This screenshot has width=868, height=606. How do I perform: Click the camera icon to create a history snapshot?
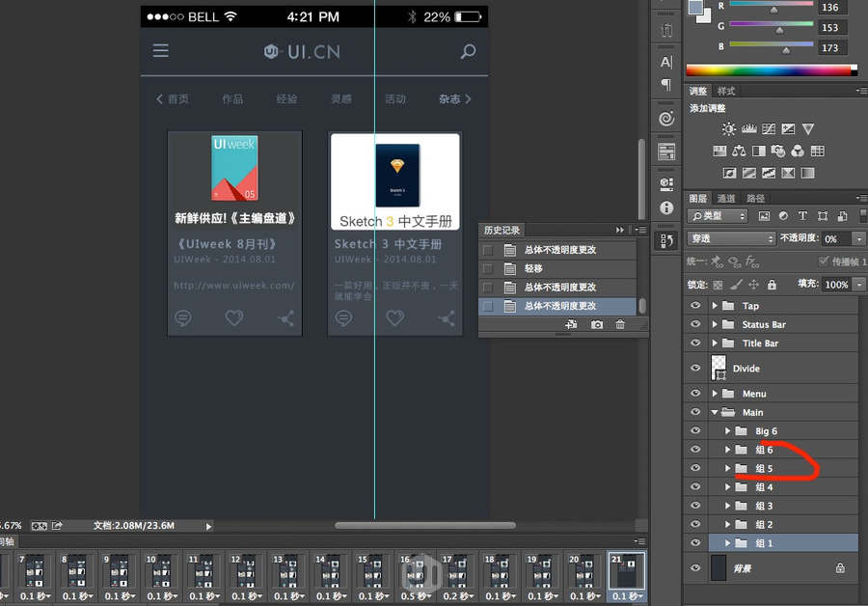597,325
